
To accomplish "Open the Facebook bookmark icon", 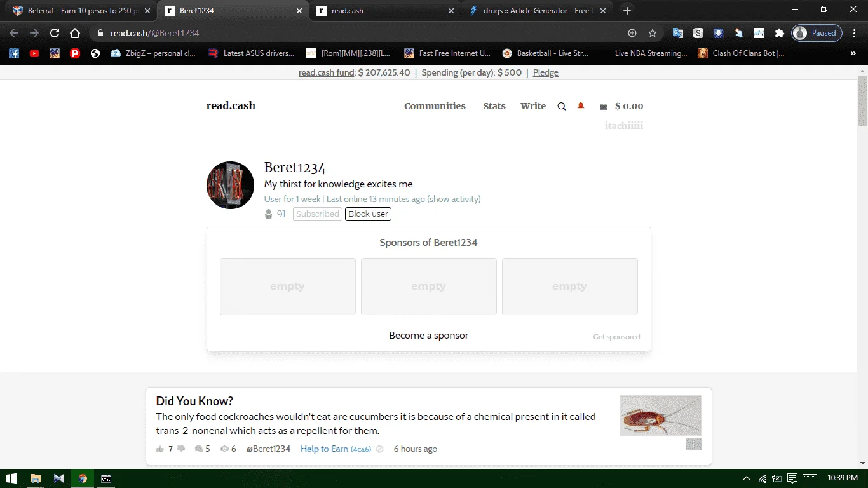I will (14, 53).
